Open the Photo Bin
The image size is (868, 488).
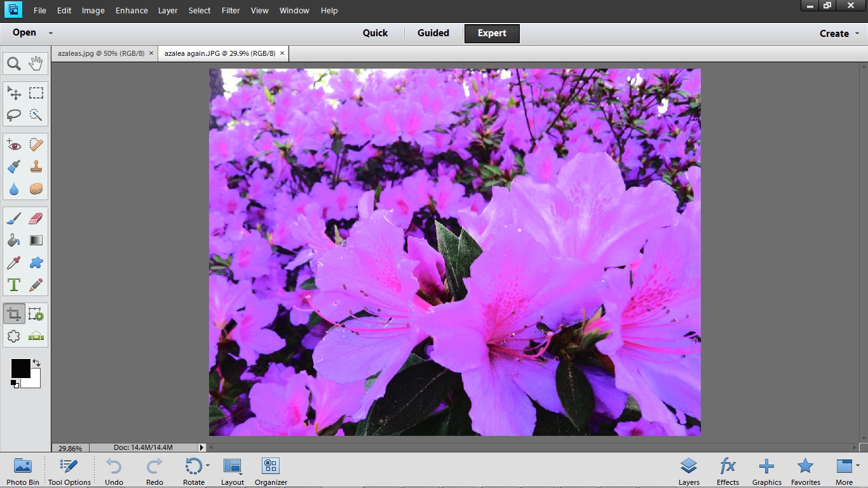point(23,471)
